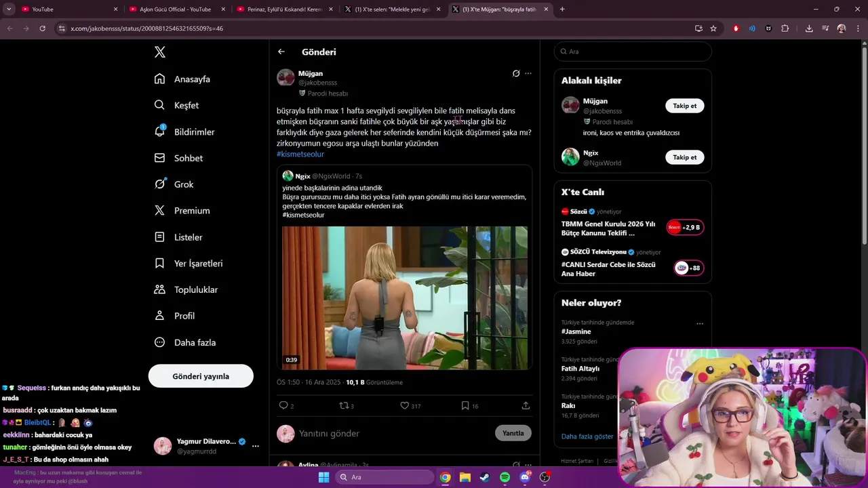
Task: Open #kismetseolur hashtag link in main post
Action: coord(300,154)
